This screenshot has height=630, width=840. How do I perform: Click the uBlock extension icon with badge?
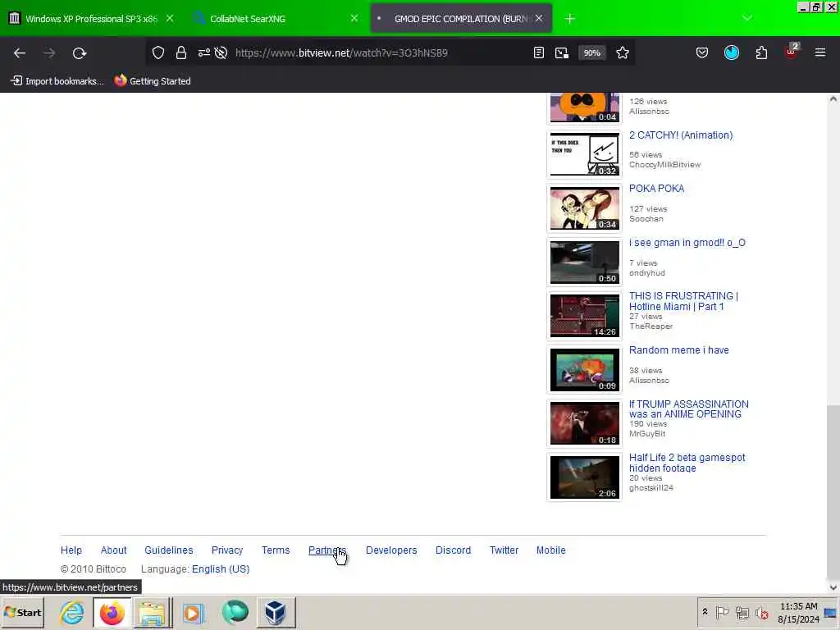(x=792, y=52)
